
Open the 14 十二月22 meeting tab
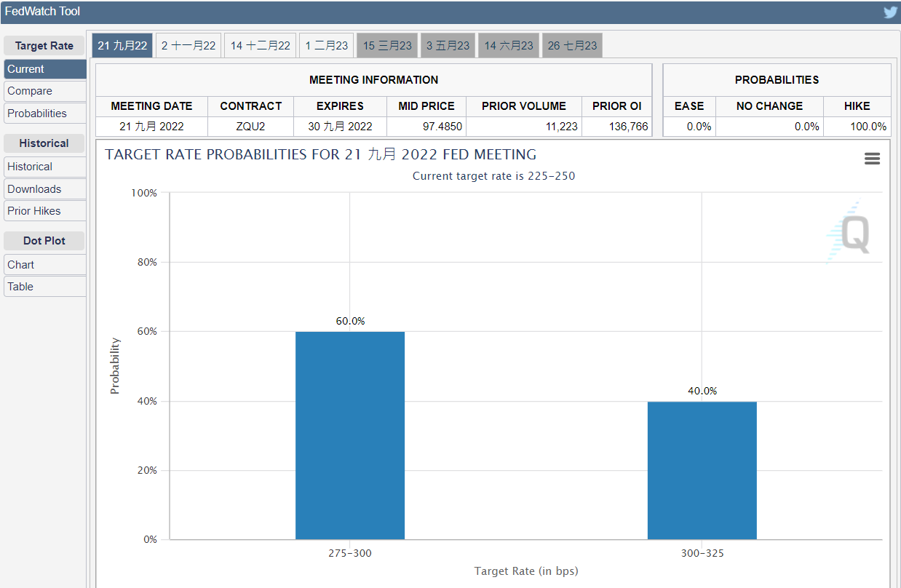[x=260, y=45]
